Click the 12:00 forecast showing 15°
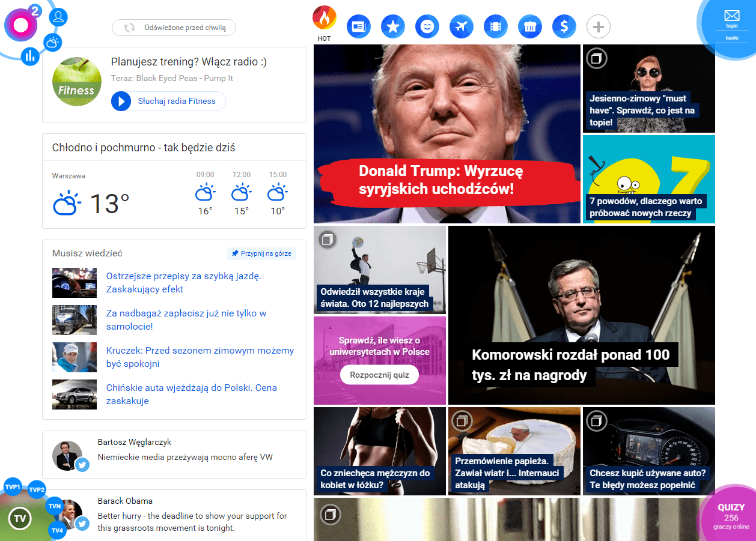Viewport: 756px width, 541px height. point(242,193)
